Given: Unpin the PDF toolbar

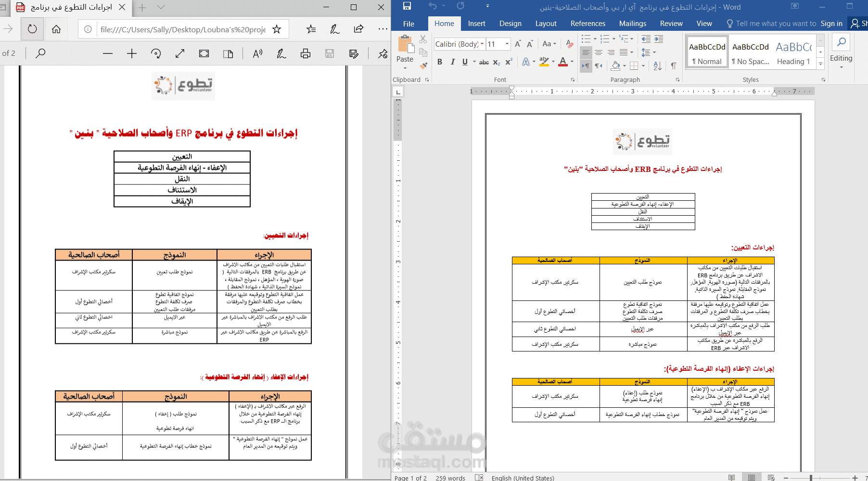Looking at the screenshot, I should tap(383, 53).
